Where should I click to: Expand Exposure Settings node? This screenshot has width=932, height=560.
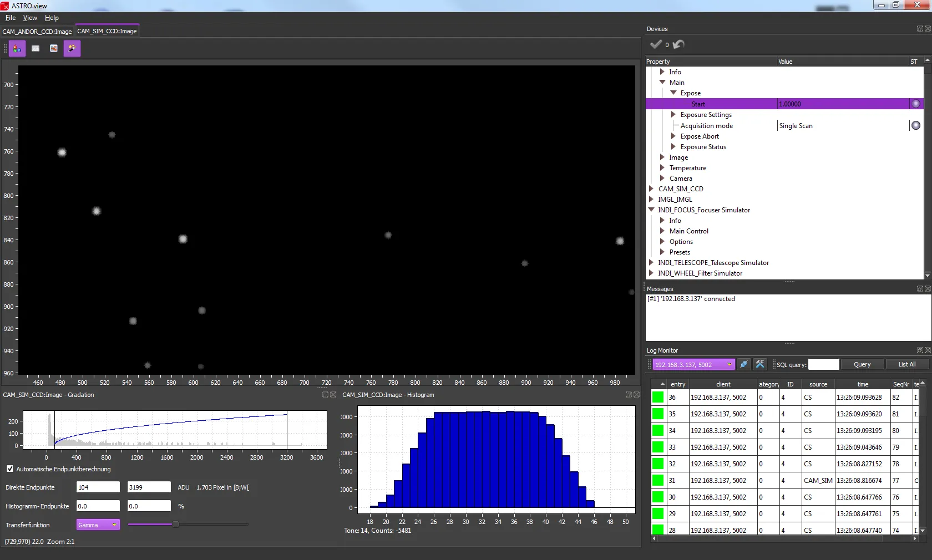coord(673,115)
